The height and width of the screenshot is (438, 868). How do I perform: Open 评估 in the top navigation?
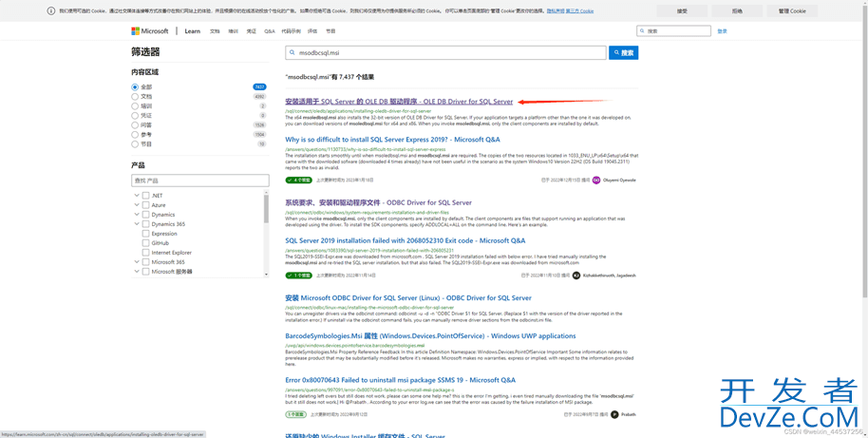pyautogui.click(x=312, y=31)
